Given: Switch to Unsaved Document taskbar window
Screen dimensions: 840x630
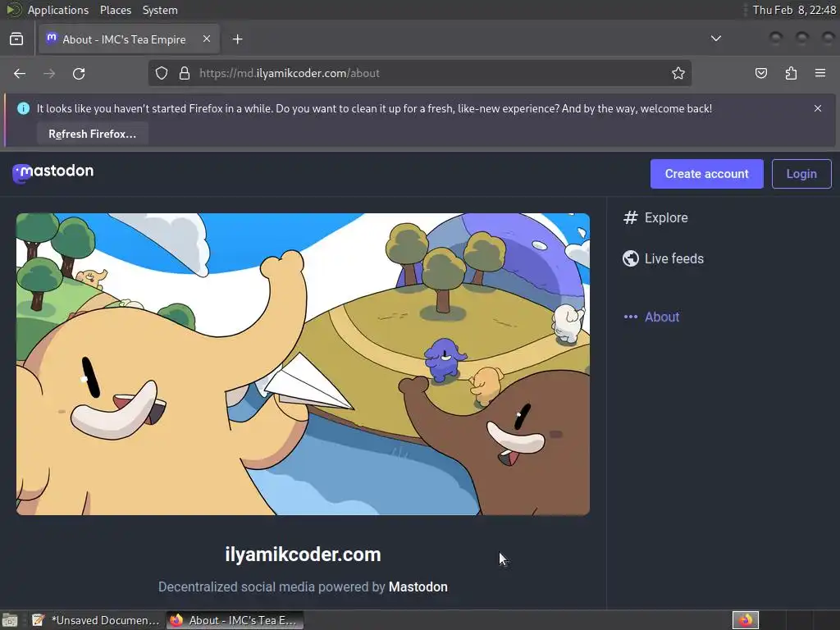Looking at the screenshot, I should pyautogui.click(x=96, y=620).
